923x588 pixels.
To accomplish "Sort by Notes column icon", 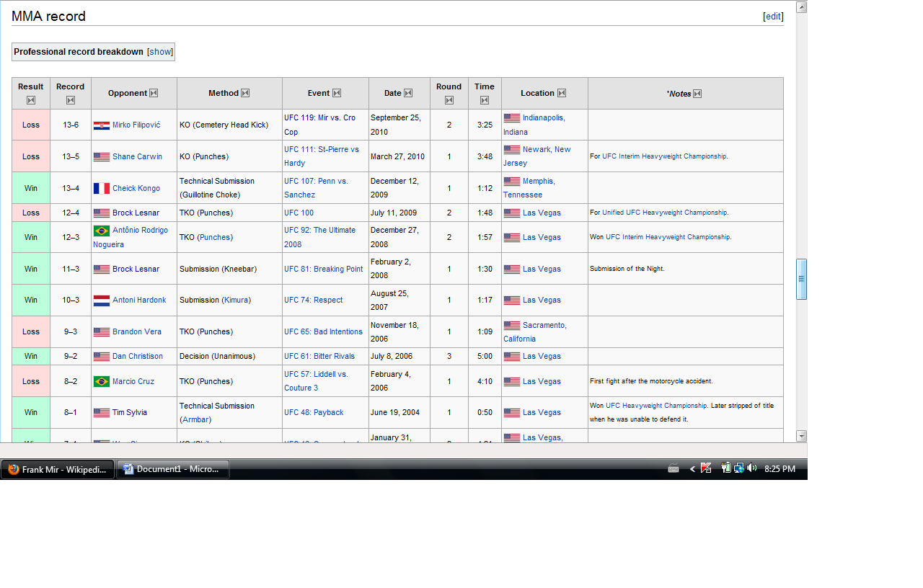I will [x=697, y=94].
